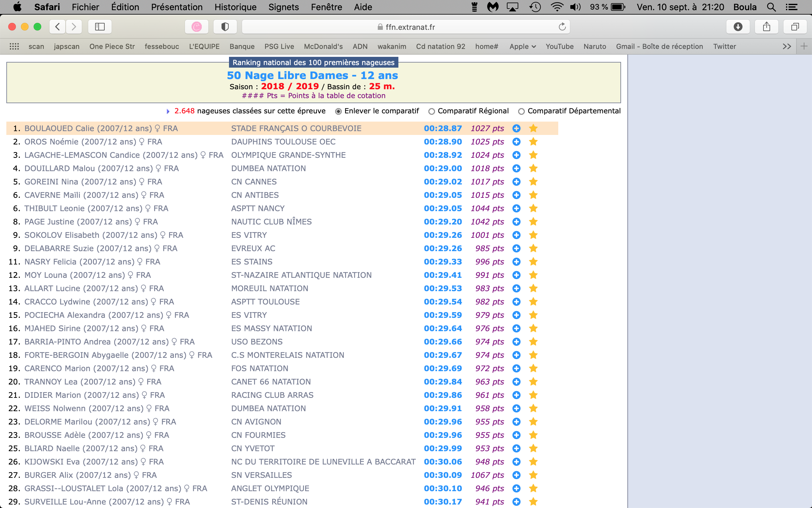Show hidden bookmarks with double chevron
This screenshot has width=812, height=508.
point(787,46)
